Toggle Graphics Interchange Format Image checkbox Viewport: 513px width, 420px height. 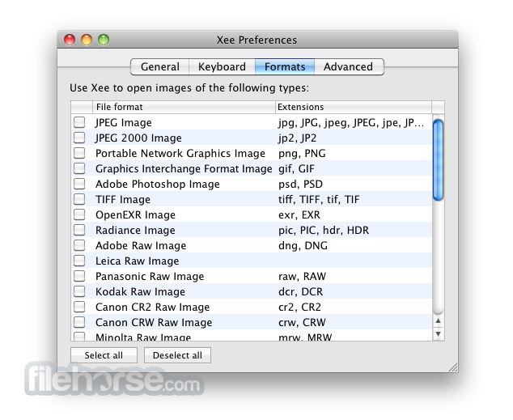pyautogui.click(x=79, y=168)
